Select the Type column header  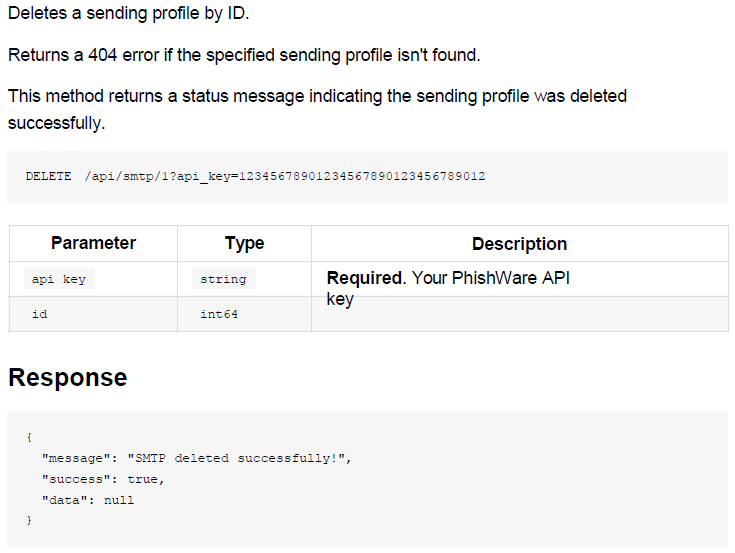[244, 243]
